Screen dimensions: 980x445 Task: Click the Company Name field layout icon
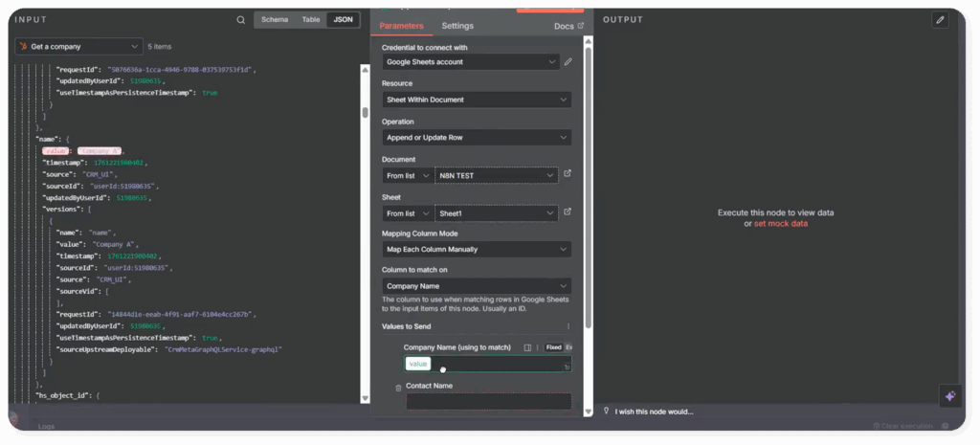click(x=527, y=347)
